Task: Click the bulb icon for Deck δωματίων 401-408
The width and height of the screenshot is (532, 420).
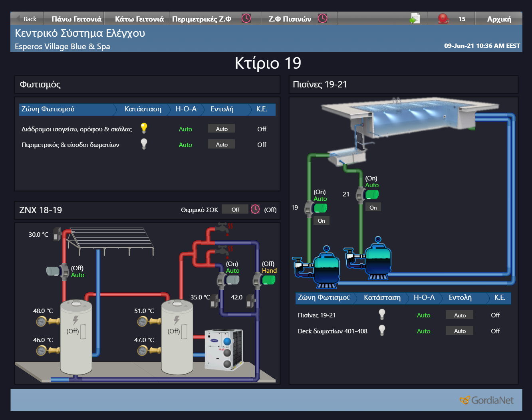Action: (x=382, y=331)
